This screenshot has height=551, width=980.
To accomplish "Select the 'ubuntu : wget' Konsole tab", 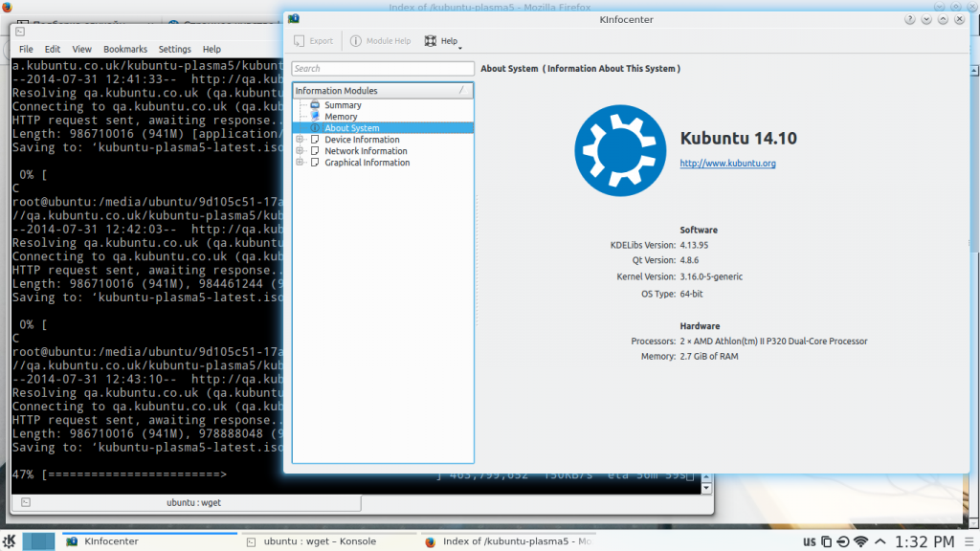I will pos(187,502).
